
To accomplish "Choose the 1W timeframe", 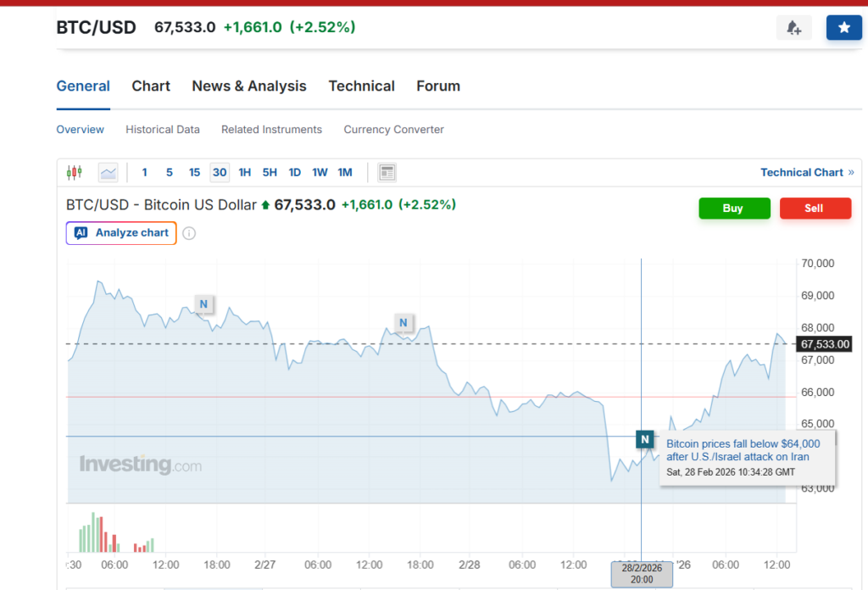I will click(320, 173).
